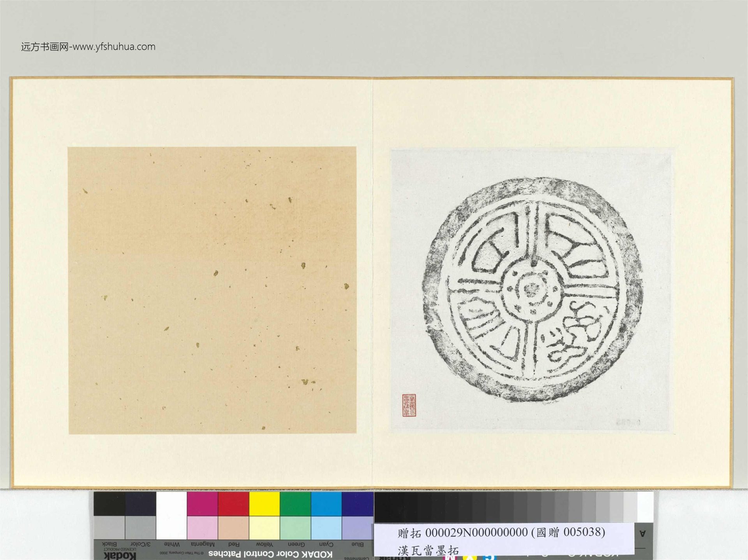Pick the saturated green color patch

tap(295, 503)
